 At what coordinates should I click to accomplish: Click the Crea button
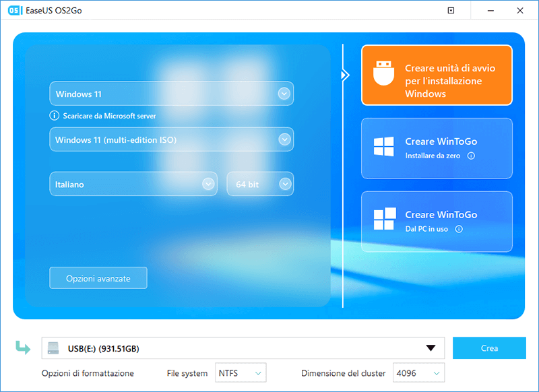(490, 348)
